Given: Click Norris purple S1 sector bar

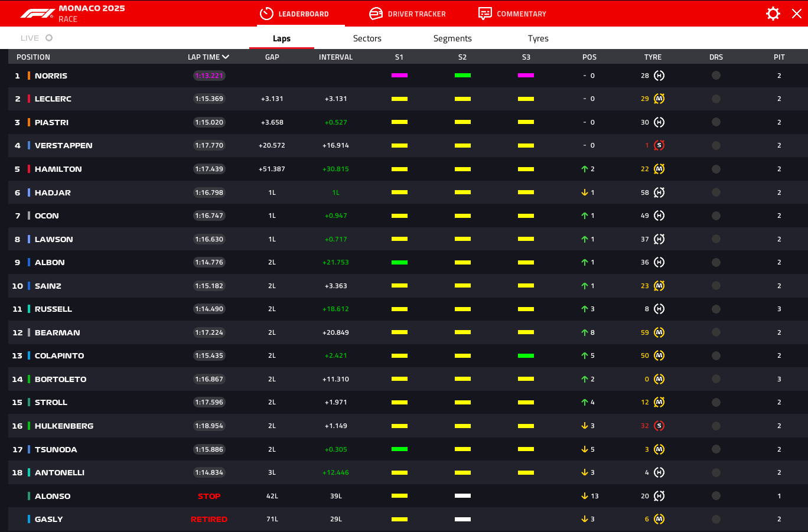Looking at the screenshot, I should [399, 76].
